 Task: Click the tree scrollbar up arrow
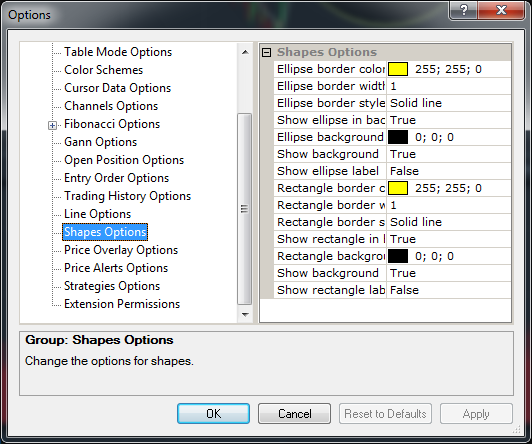pos(245,52)
